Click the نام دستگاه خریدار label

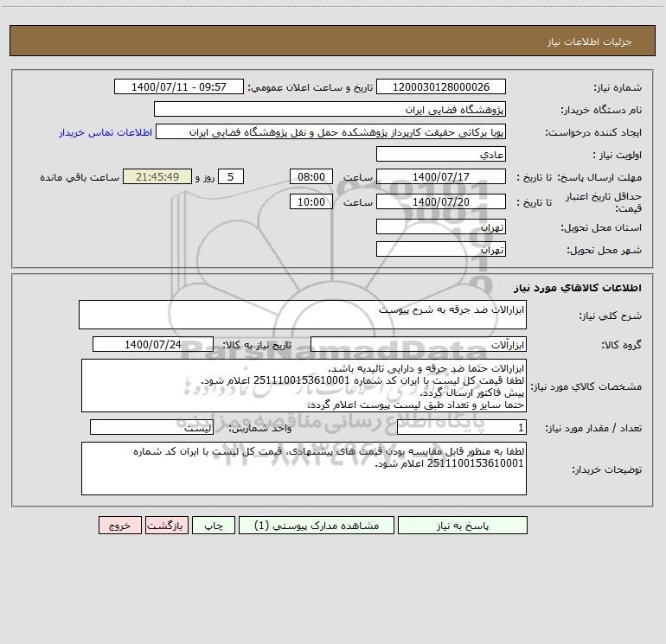pyautogui.click(x=601, y=110)
